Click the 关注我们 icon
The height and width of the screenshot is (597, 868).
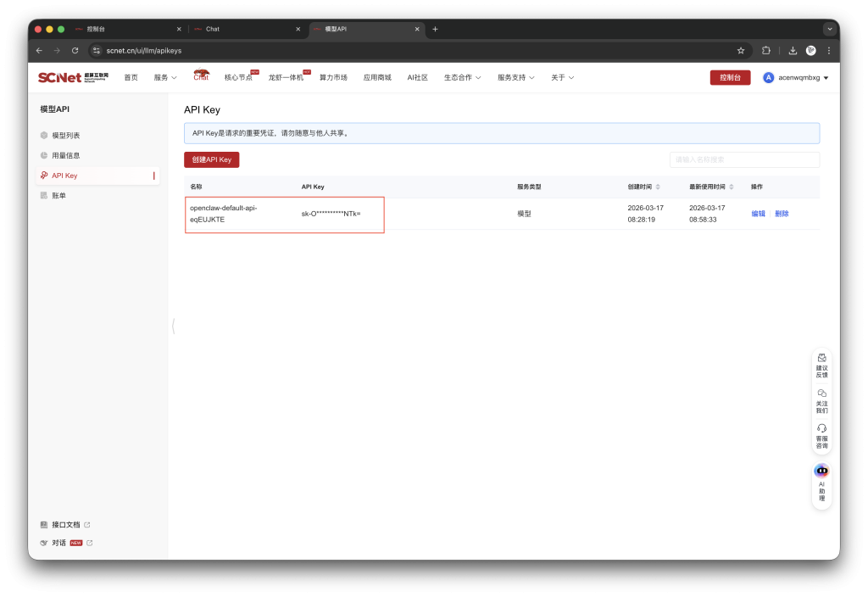tap(821, 393)
